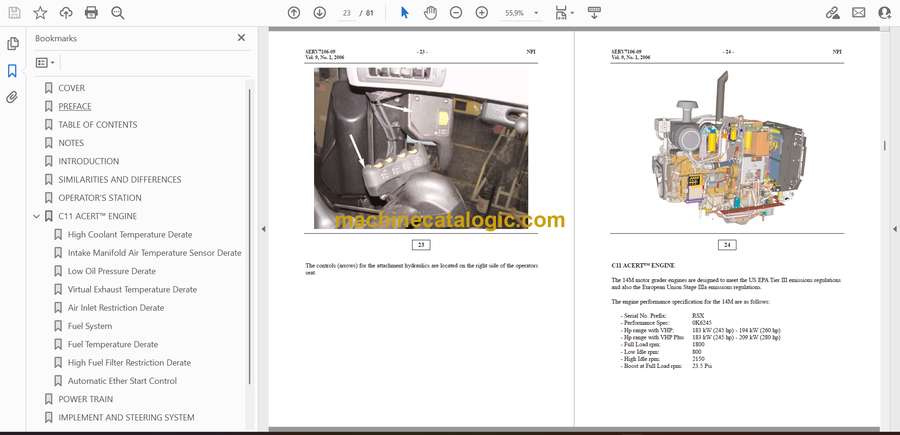The width and height of the screenshot is (900, 435).
Task: Close the Bookmarks panel
Action: pos(241,38)
